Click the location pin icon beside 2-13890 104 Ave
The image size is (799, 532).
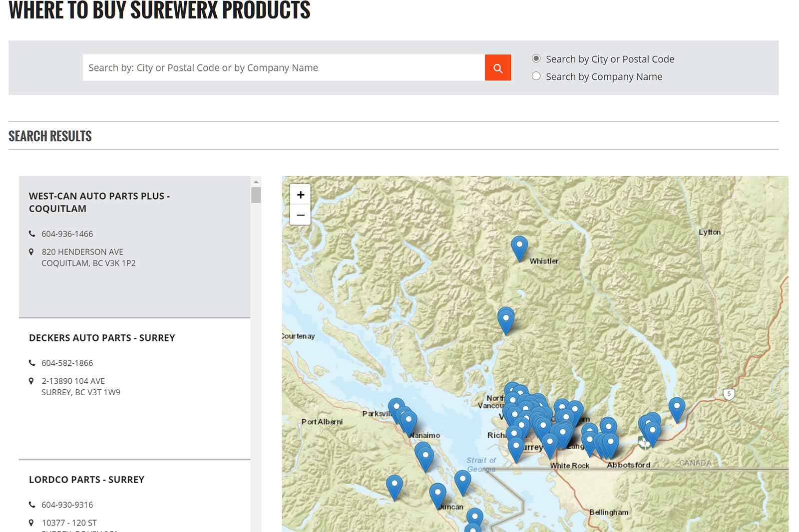[31, 381]
